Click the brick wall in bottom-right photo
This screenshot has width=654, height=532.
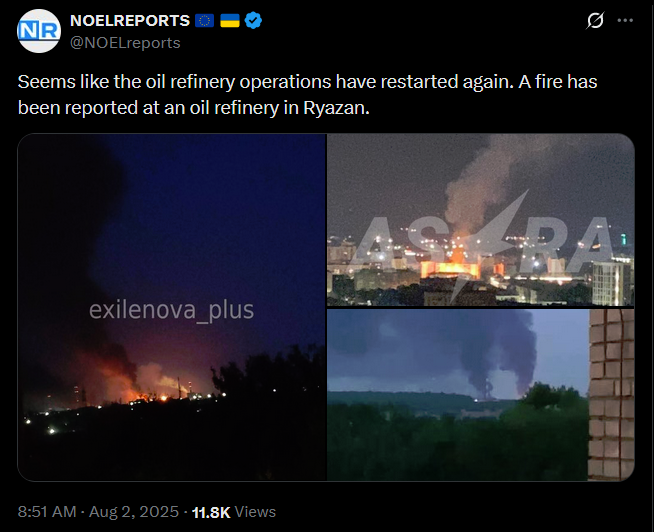point(611,395)
